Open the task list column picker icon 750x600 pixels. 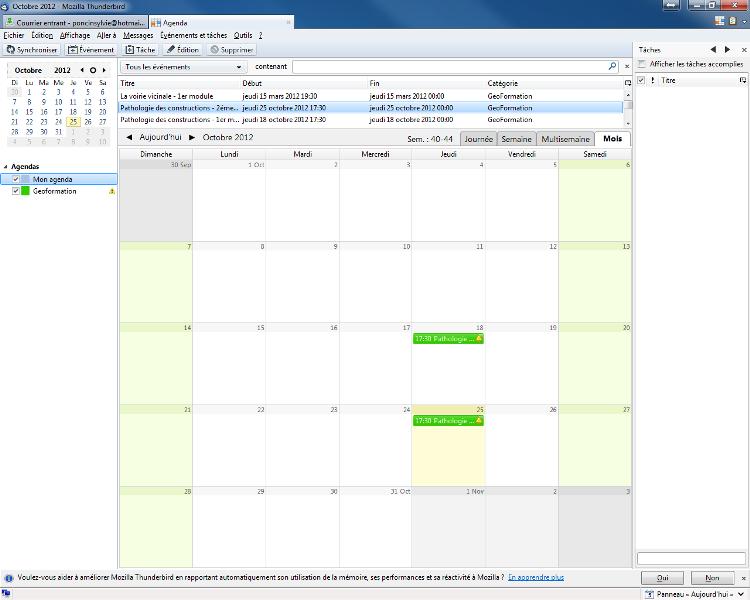click(x=742, y=80)
